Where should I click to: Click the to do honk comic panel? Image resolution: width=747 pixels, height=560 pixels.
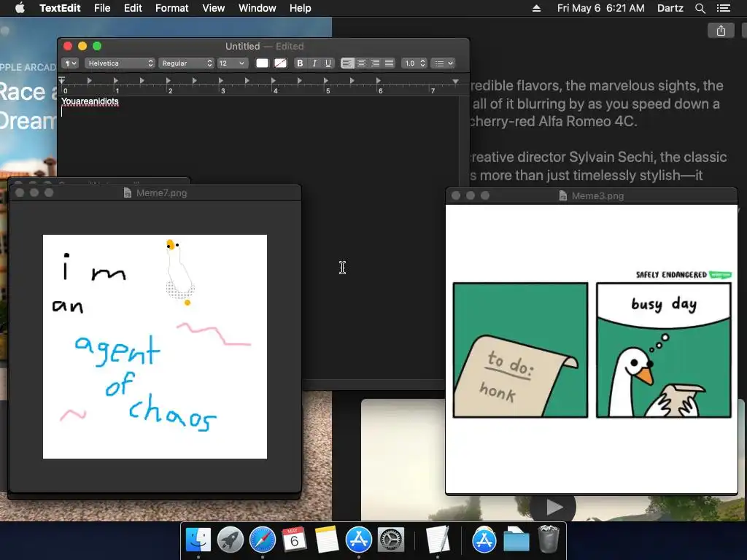click(520, 351)
